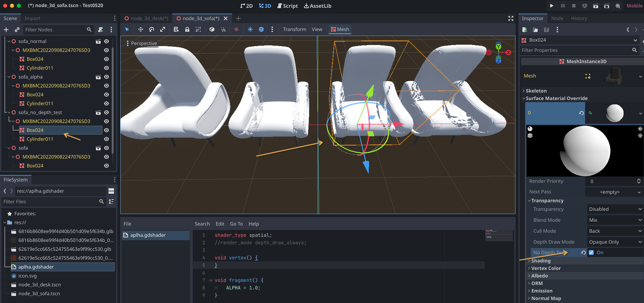Click the surface material sphere preview thumbnail
The height and width of the screenshot is (303, 644).
coord(615,113)
